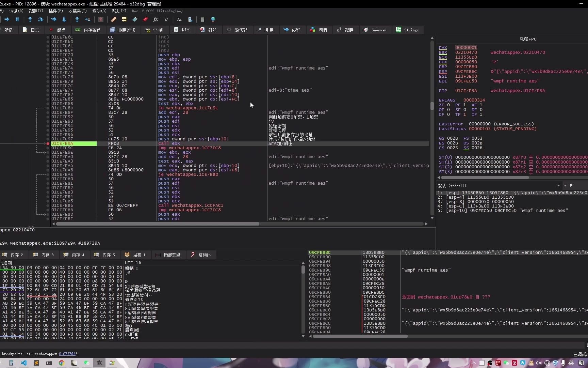Click the Run To User Code icon
This screenshot has width=588, height=368.
click(x=87, y=19)
